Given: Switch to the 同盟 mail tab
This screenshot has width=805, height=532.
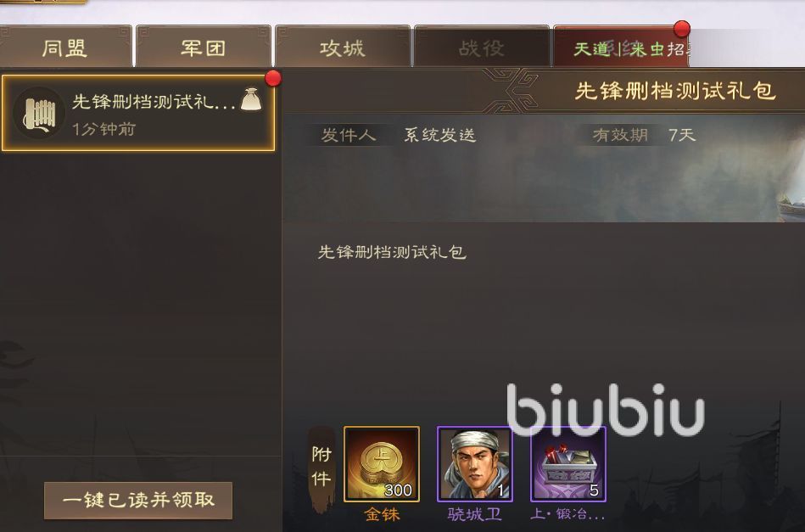Looking at the screenshot, I should 65,48.
